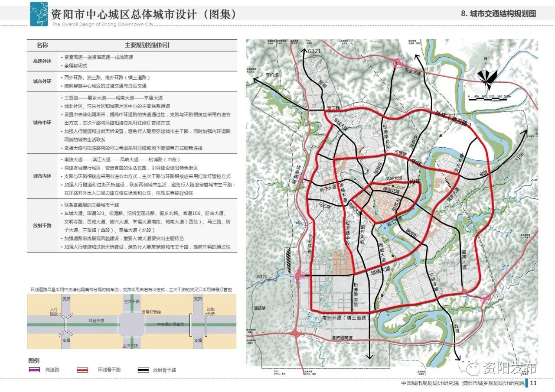The image size is (555, 392).
Task: Click the heading 8. 城市交通结构规划图
Action: [499, 14]
